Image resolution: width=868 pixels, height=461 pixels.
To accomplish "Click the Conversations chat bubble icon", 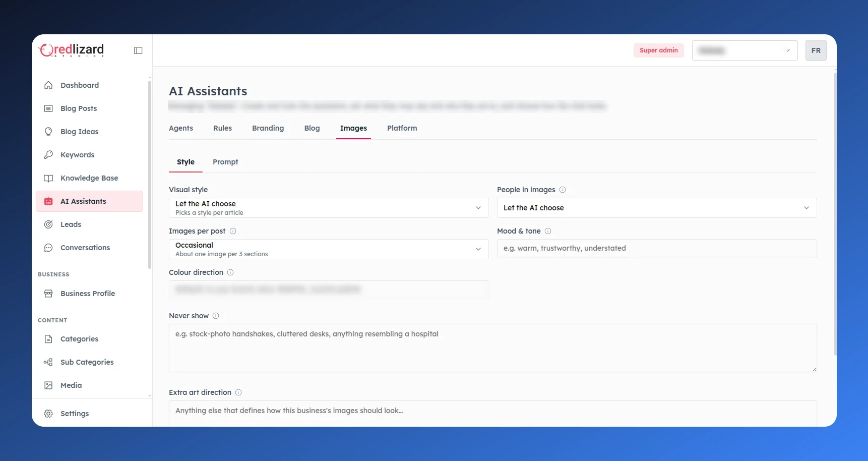I will (48, 248).
